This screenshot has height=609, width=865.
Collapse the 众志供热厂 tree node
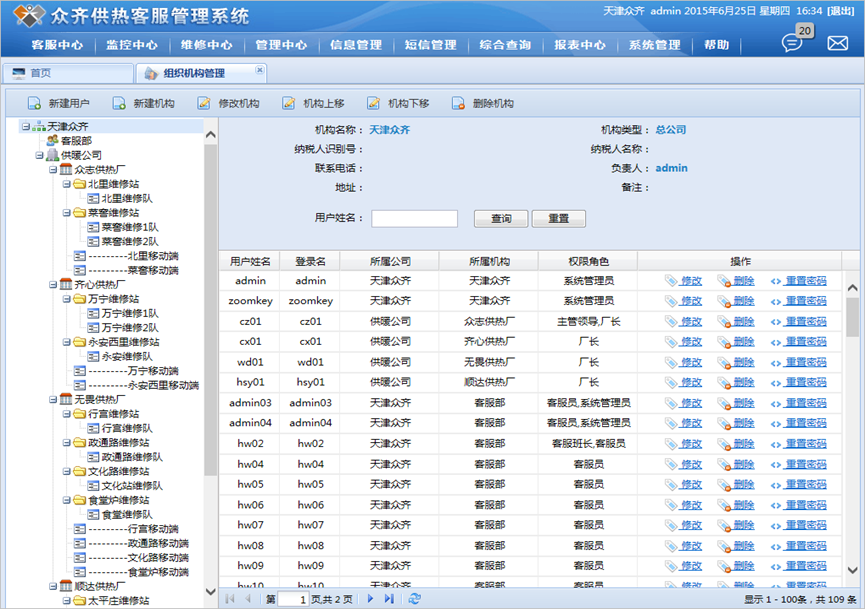point(53,170)
